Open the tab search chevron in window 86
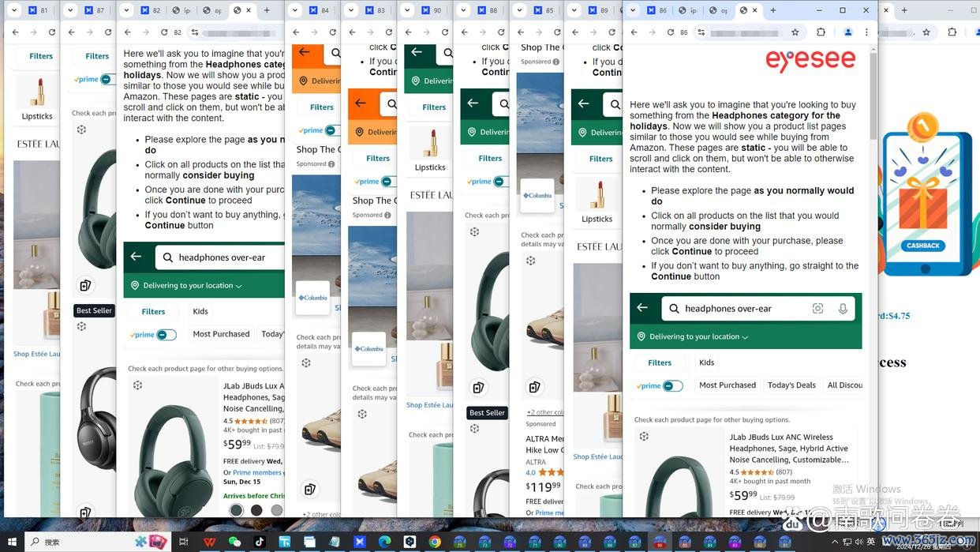The image size is (980, 552). (x=632, y=10)
